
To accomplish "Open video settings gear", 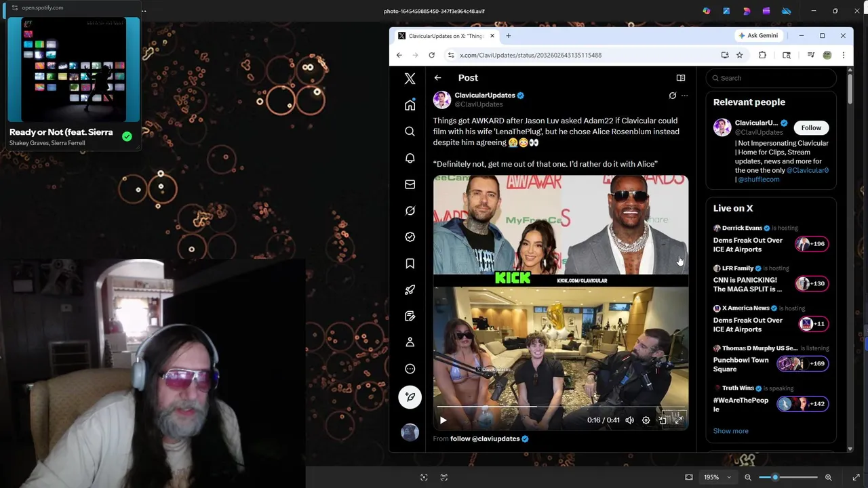I will point(646,420).
